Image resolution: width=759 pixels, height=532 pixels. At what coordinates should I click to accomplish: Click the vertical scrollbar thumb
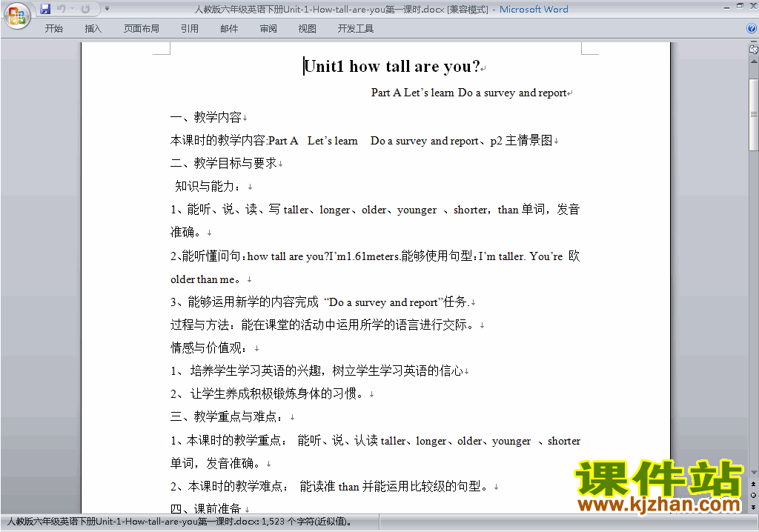(754, 115)
